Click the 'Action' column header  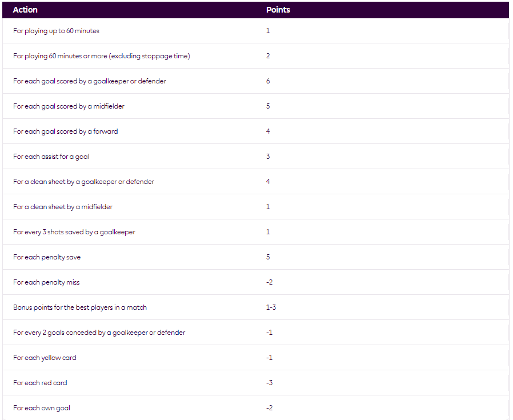click(x=25, y=10)
